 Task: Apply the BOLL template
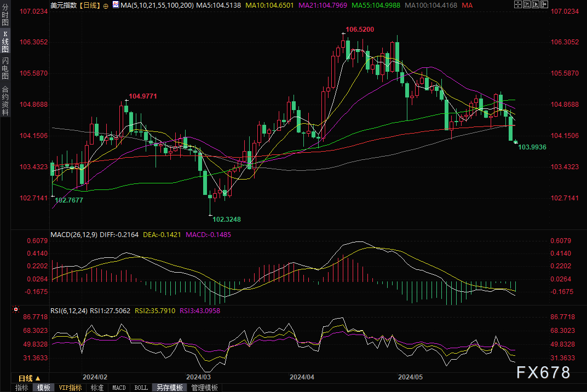[141, 388]
